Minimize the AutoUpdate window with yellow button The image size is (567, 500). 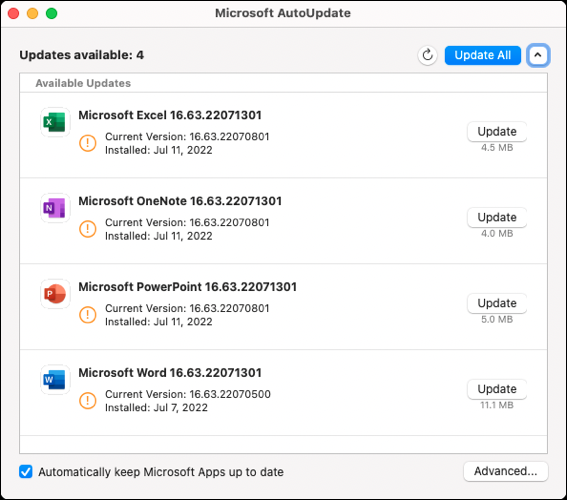(x=33, y=13)
